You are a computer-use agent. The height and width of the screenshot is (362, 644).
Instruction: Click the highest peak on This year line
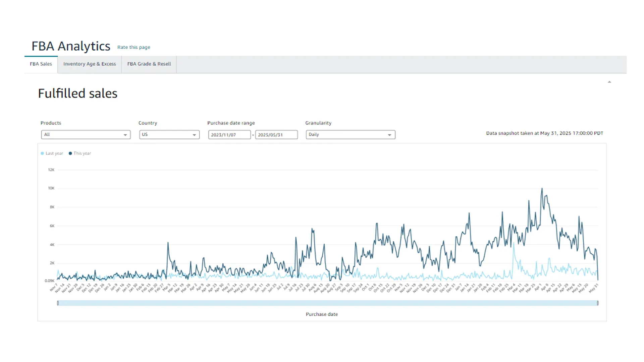click(542, 189)
